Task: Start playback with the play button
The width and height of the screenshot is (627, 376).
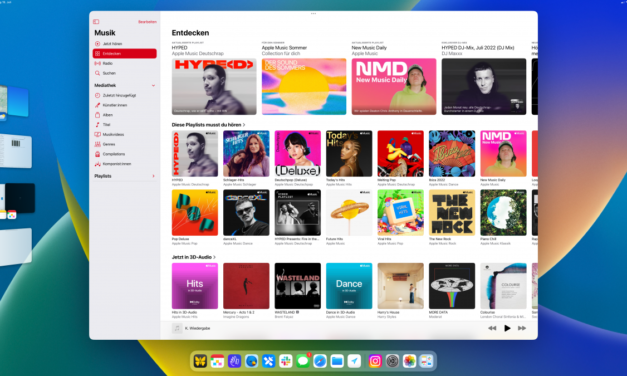Action: coord(507,328)
